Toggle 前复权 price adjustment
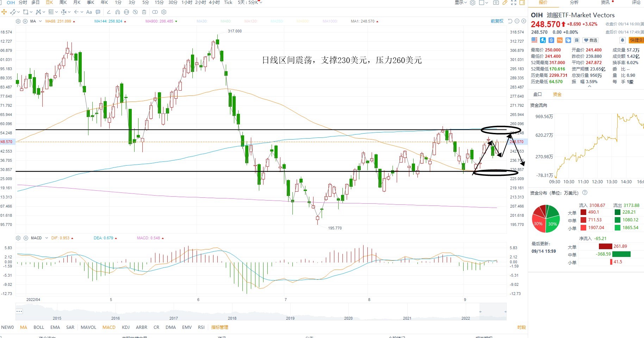644x338 pixels. pos(497,21)
